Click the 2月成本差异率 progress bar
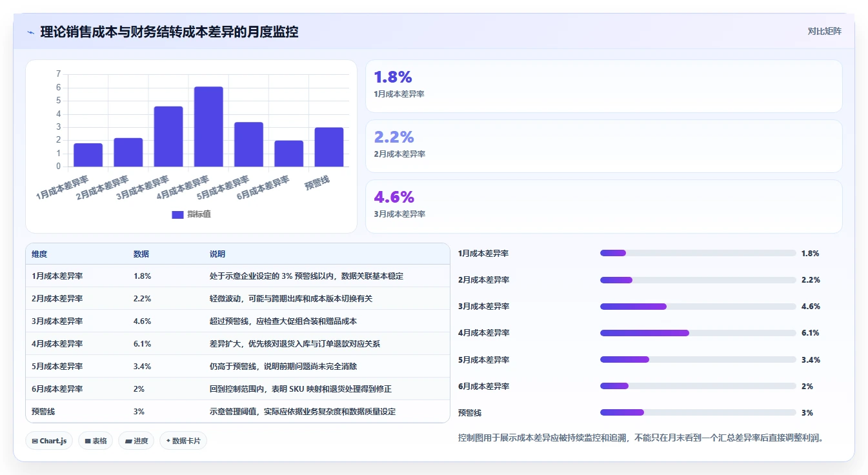868x475 pixels. (x=698, y=279)
